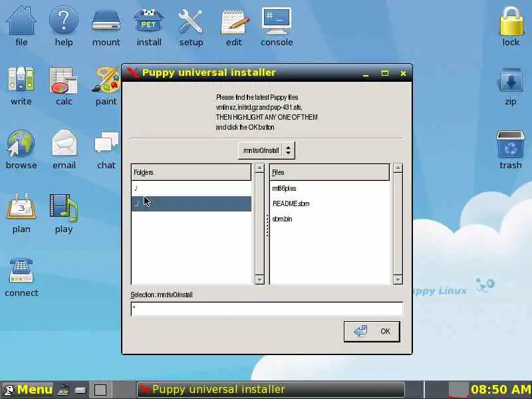Viewport: 532px width, 399px height.
Task: Click the Files column header
Action: pos(329,172)
